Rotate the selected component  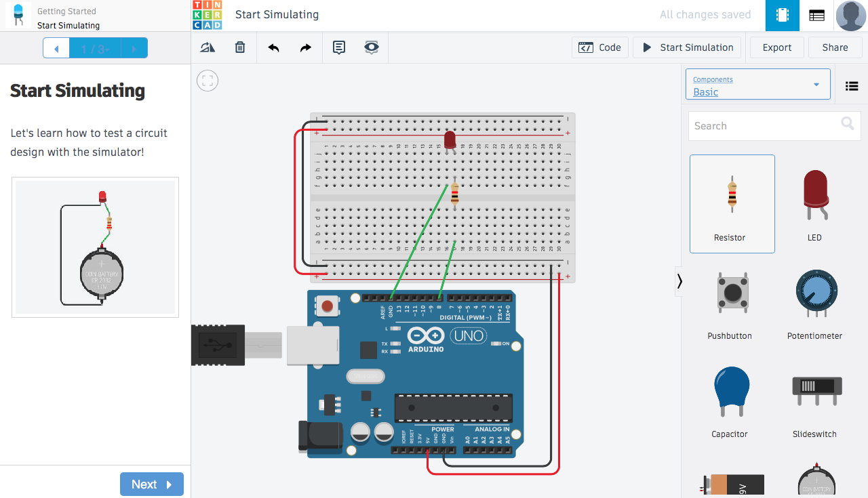208,47
